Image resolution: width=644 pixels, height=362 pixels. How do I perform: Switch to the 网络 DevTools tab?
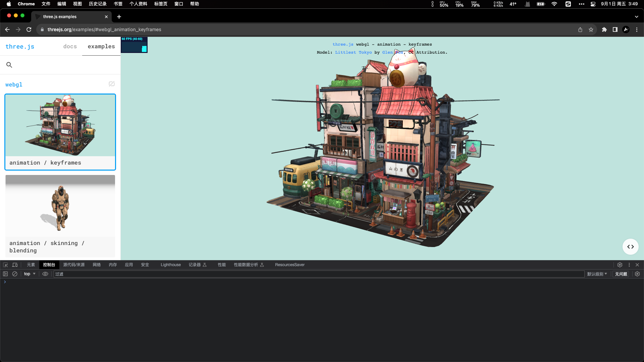click(97, 265)
